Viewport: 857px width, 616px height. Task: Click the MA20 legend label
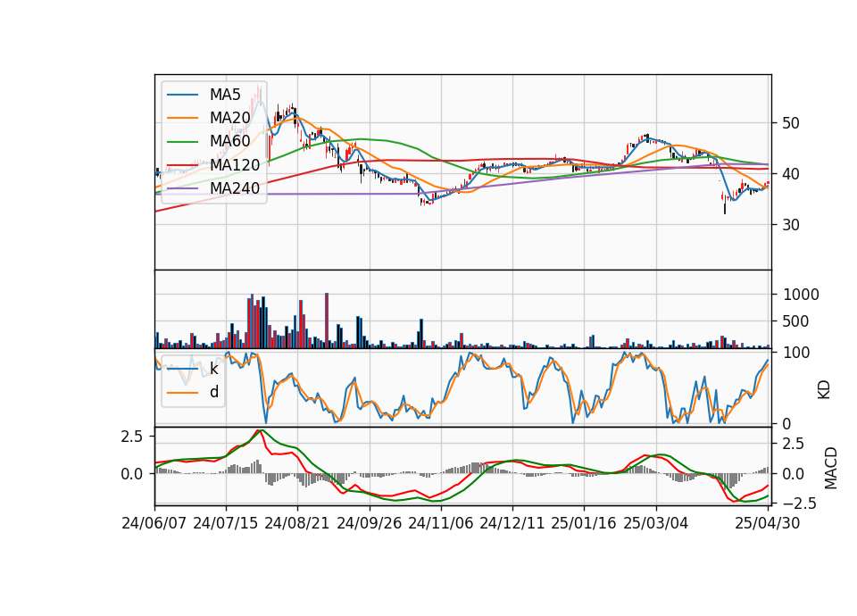229,118
